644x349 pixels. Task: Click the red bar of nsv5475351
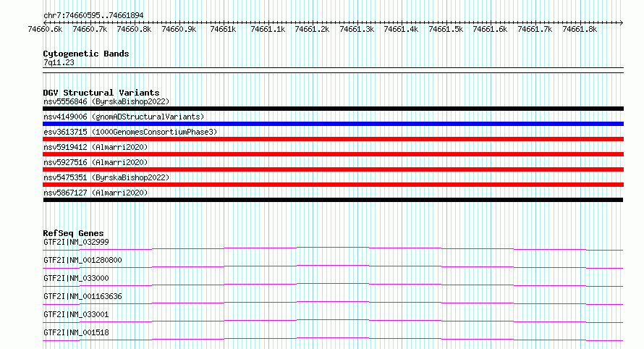[333, 185]
